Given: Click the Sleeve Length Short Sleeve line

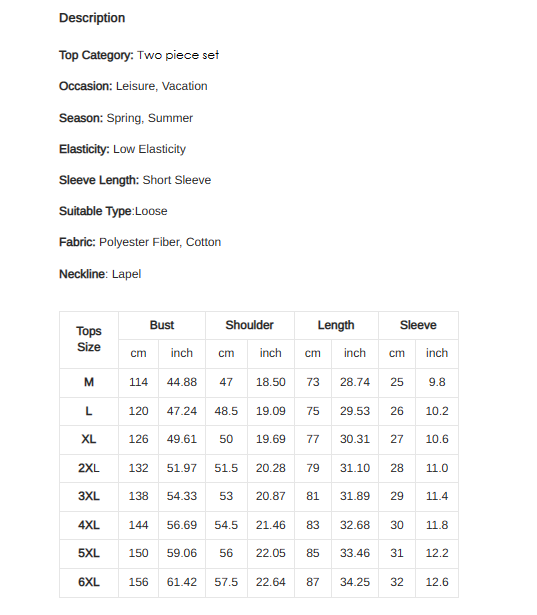Looking at the screenshot, I should pos(135,180).
